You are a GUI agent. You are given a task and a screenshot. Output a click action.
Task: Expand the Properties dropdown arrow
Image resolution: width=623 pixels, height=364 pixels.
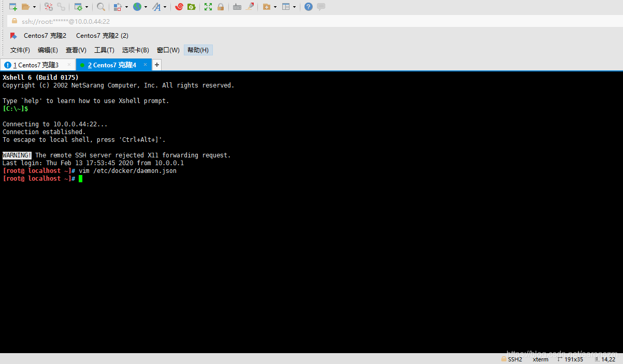pyautogui.click(x=86, y=7)
